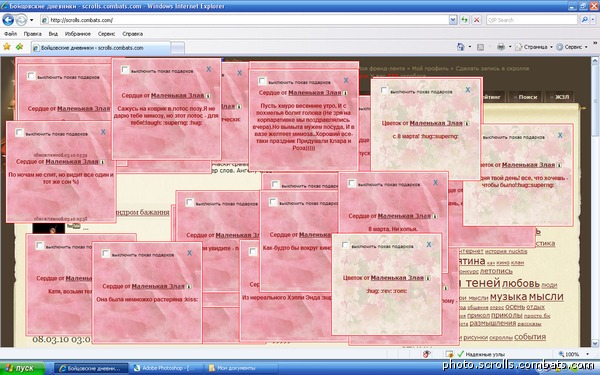Viewport: 600px width, 375px height.
Task: Close the 'Она была немножко растеряна' popup
Action: pyautogui.click(x=189, y=253)
